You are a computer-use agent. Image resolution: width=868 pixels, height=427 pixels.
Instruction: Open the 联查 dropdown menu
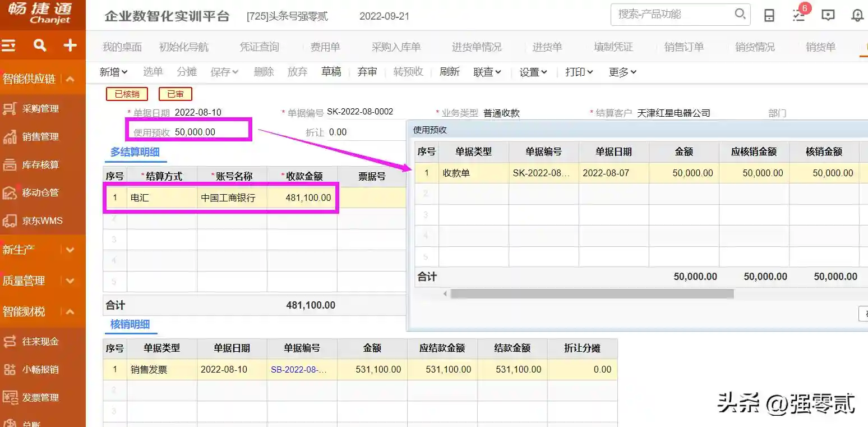(x=487, y=72)
